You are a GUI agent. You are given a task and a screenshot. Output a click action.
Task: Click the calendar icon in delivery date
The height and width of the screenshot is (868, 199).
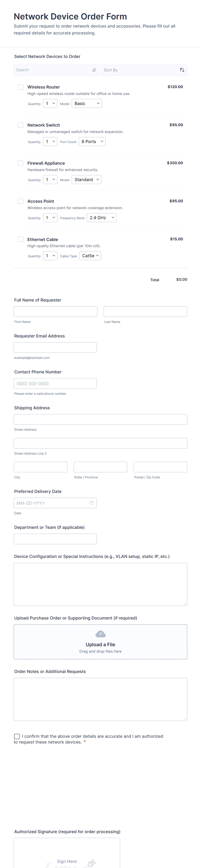(x=91, y=503)
